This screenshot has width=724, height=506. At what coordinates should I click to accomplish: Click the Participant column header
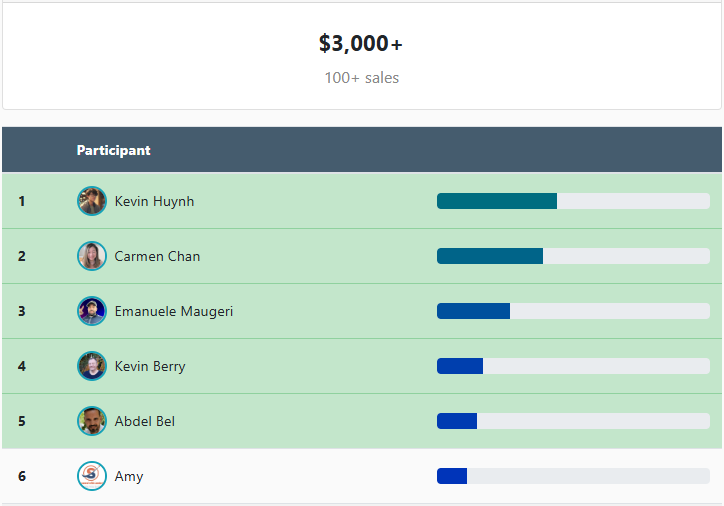[113, 150]
